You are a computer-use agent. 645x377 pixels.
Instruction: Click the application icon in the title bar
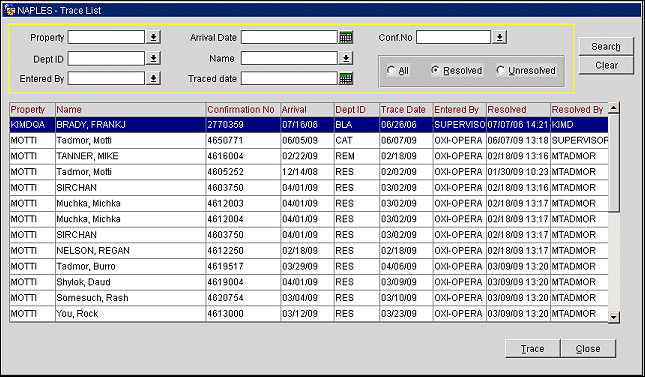point(9,10)
